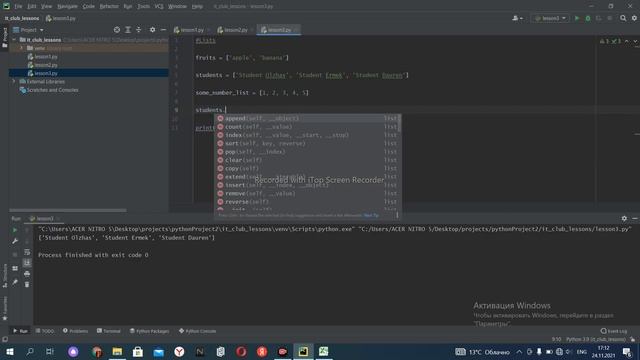
Task: Select Scratches and Consoles node
Action: point(52,90)
